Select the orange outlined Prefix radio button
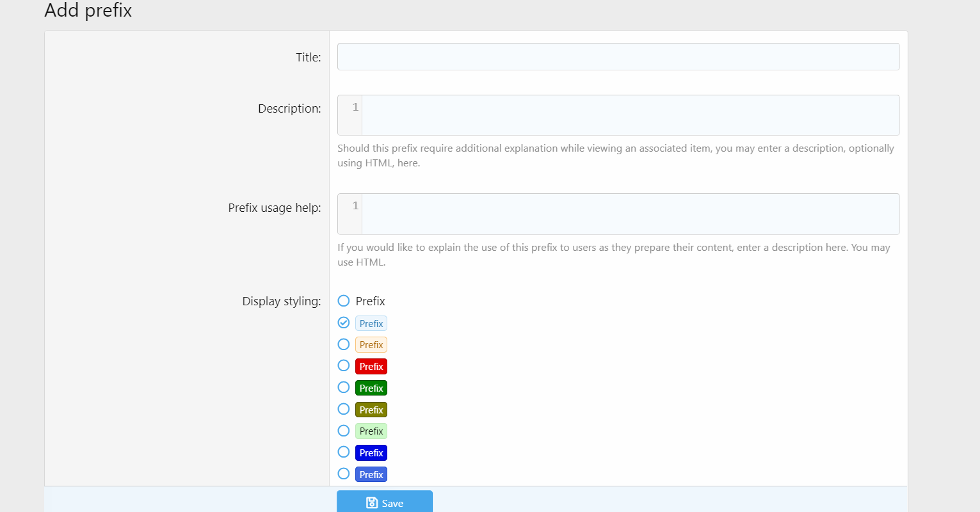The image size is (980, 512). (x=344, y=344)
